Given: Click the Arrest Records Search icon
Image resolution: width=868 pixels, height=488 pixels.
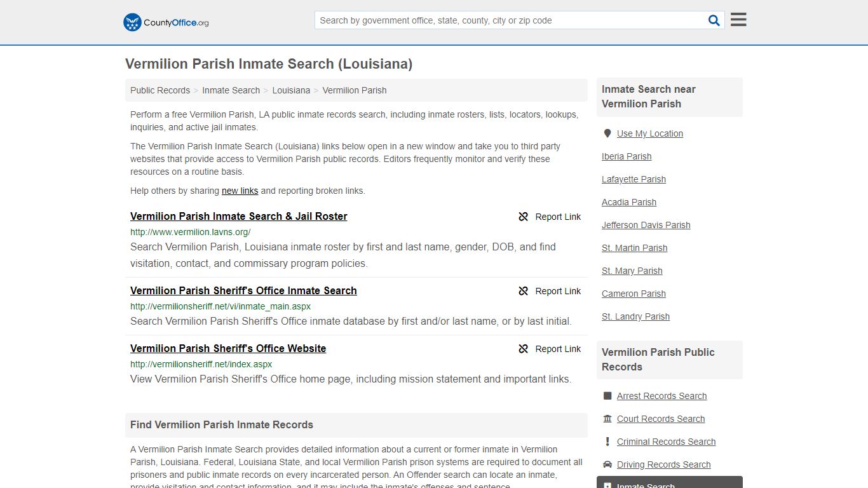Looking at the screenshot, I should 607,396.
